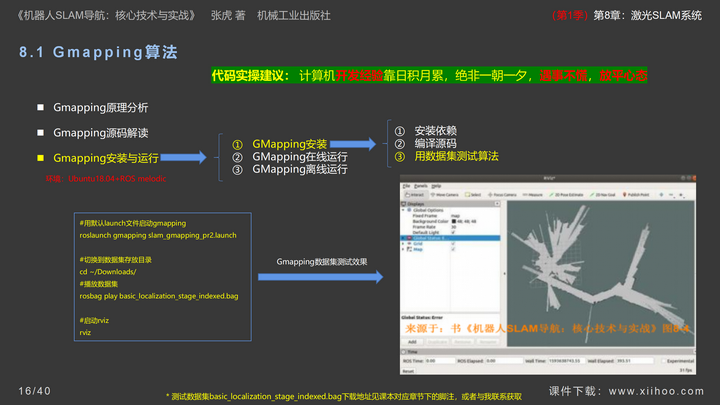Viewport: 720px width, 405px height.
Task: Open the Help menu in RViz
Action: [x=436, y=186]
